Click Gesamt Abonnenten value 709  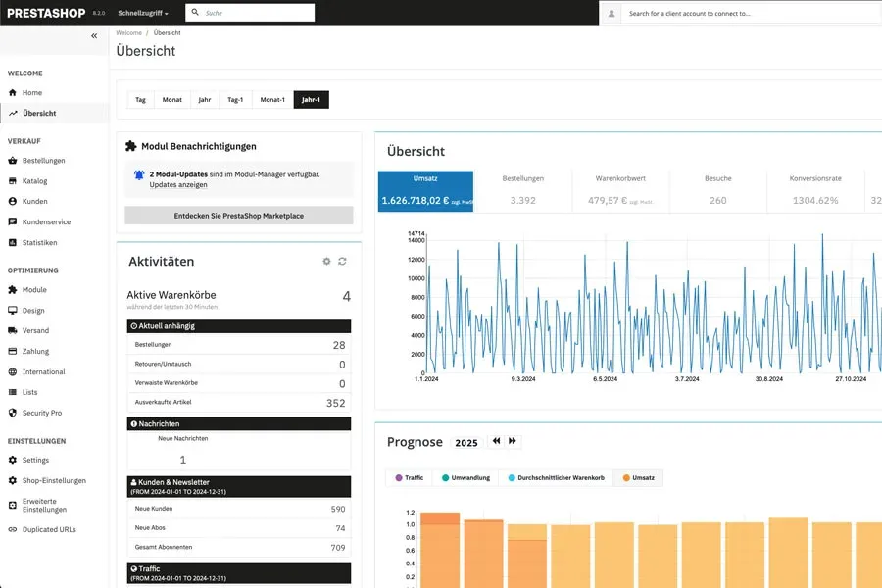[x=338, y=548]
